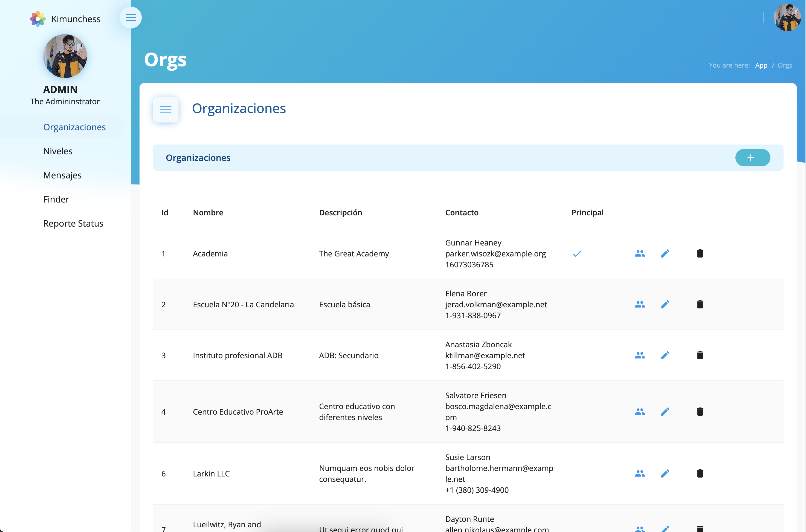
Task: Open Niveles in the sidebar
Action: 58,151
